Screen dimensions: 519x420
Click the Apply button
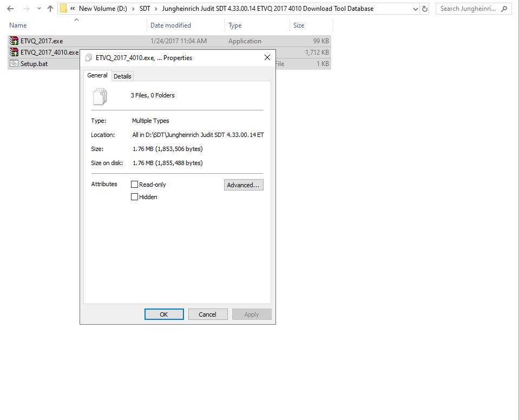252,314
